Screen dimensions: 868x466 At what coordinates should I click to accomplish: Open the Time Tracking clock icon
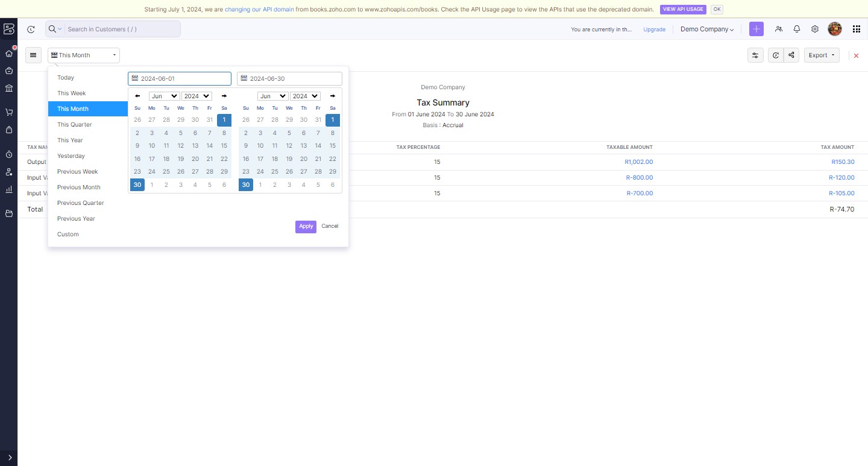9,154
